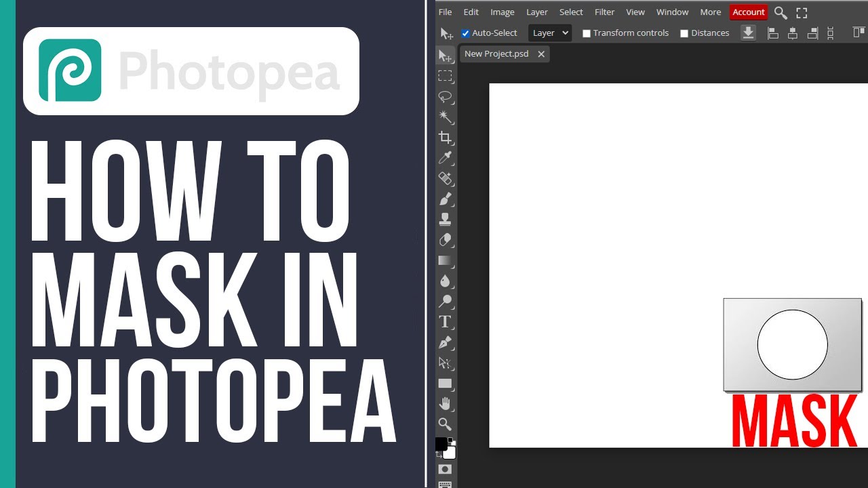Enable the Transform controls checkbox

[587, 33]
